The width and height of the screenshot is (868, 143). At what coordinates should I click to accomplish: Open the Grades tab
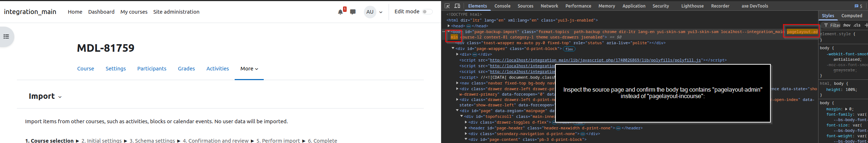[x=186, y=69]
